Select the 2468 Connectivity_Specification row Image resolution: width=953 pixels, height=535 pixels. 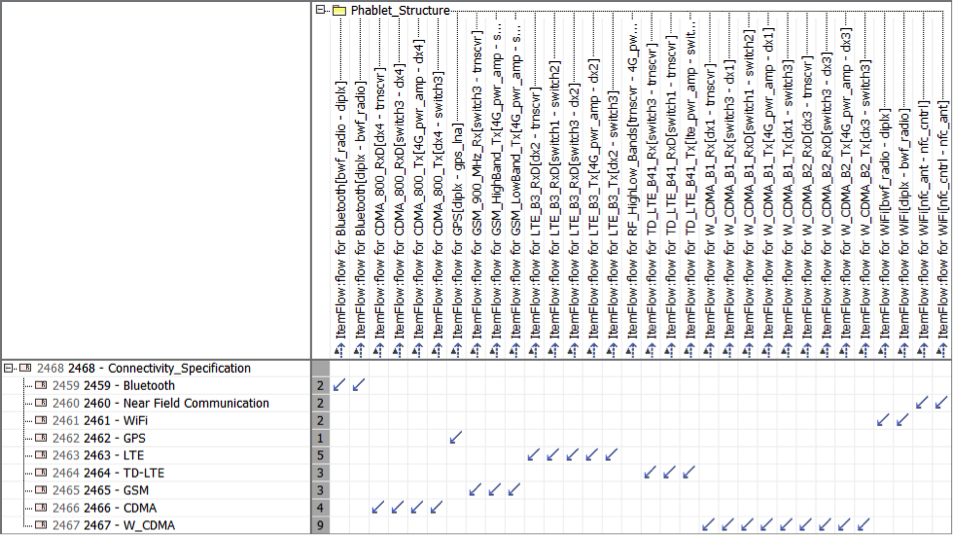(x=143, y=368)
